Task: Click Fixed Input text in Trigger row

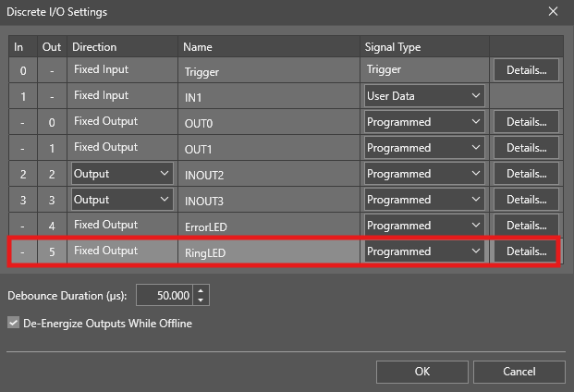Action: pyautogui.click(x=101, y=69)
